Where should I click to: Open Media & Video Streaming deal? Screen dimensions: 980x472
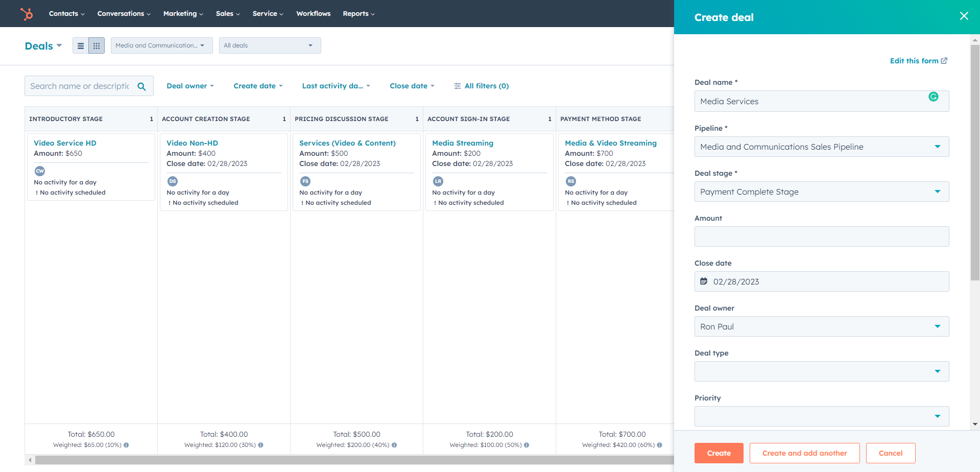[x=611, y=143]
